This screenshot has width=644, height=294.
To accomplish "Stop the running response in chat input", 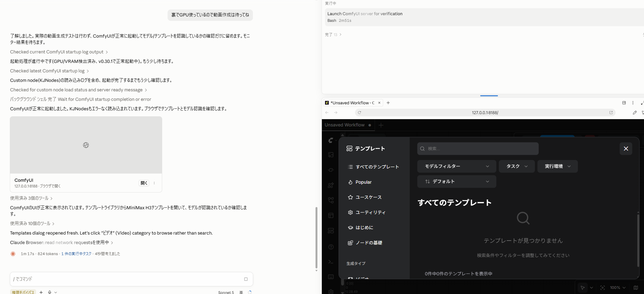I will [246, 279].
